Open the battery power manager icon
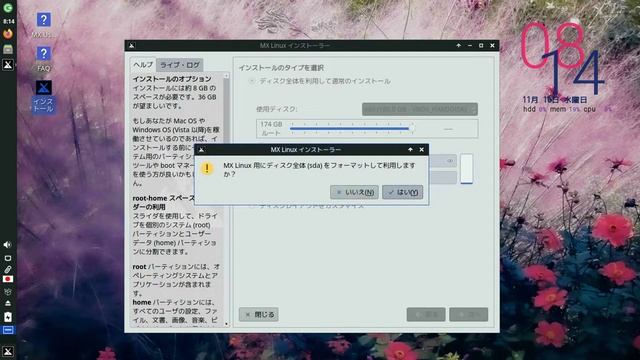The height and width of the screenshot is (360, 640). point(8,317)
